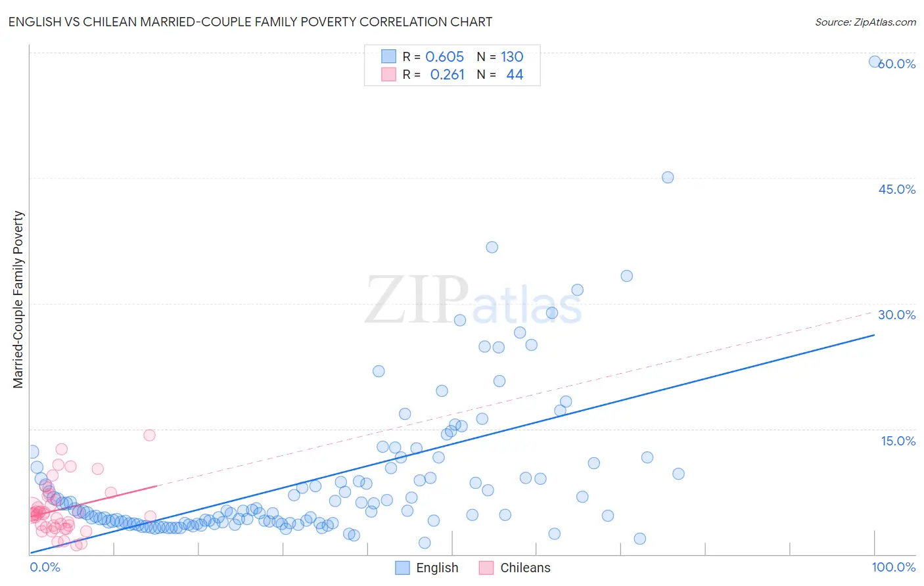Open the Source: ZipAtlas.com link
Viewport: 924px width, 586px height.
tap(866, 22)
